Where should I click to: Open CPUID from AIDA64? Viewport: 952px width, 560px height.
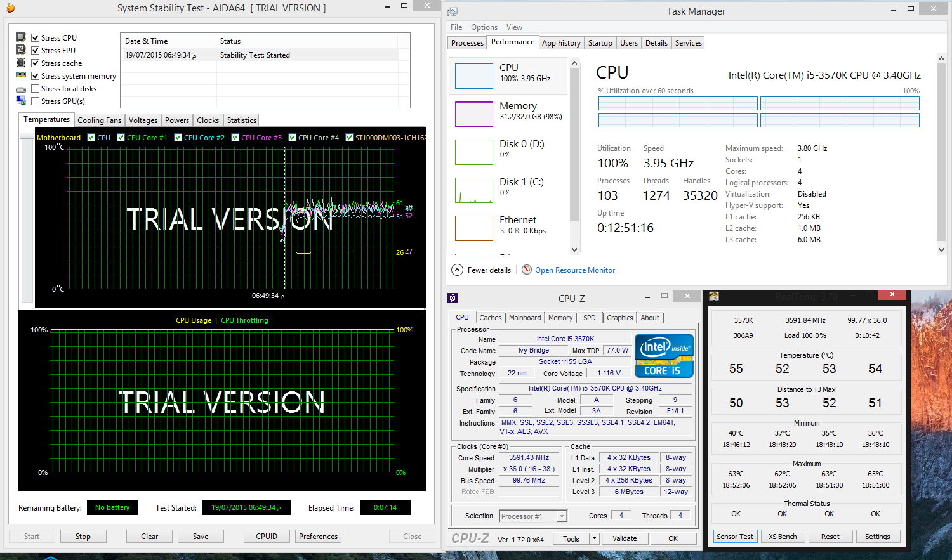coord(267,537)
